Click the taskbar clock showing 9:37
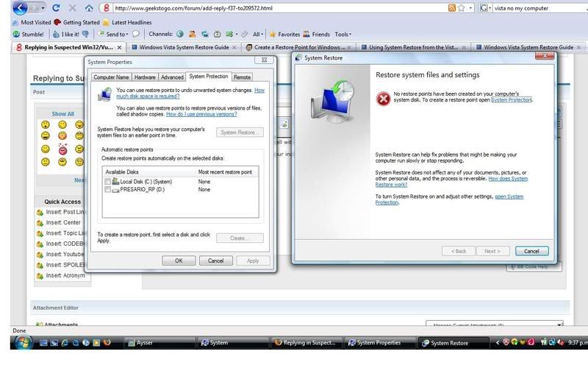Viewport: 588px width, 368px height. [578, 342]
